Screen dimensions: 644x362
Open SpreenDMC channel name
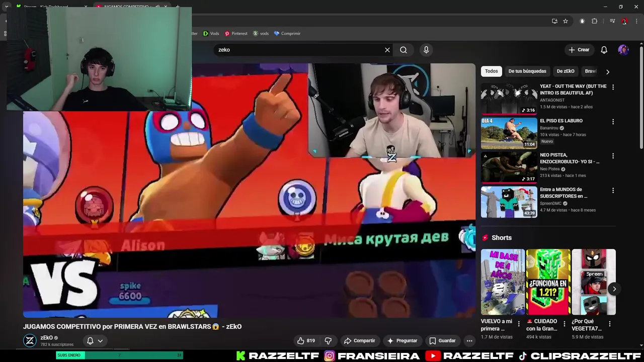click(550, 203)
